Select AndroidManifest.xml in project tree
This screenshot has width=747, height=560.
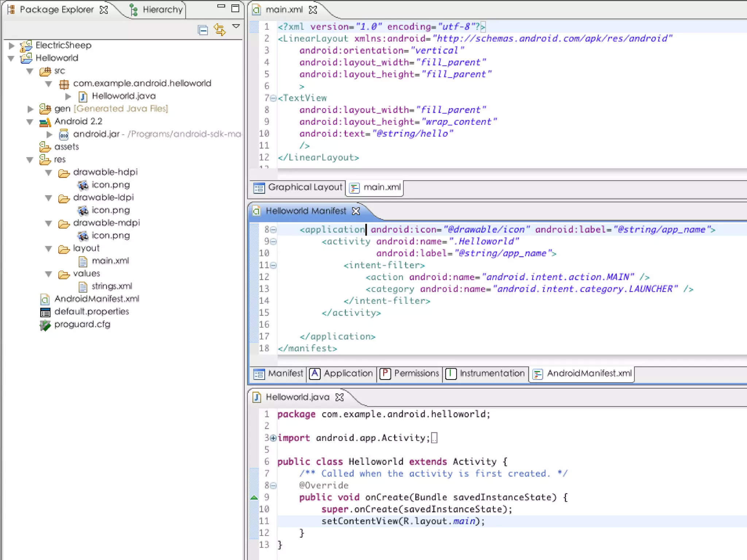97,299
